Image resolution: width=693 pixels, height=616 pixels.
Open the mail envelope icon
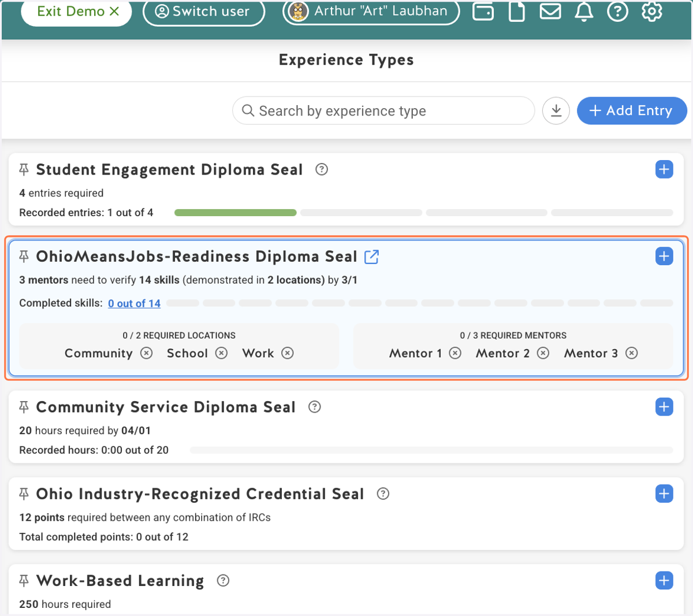(x=550, y=12)
